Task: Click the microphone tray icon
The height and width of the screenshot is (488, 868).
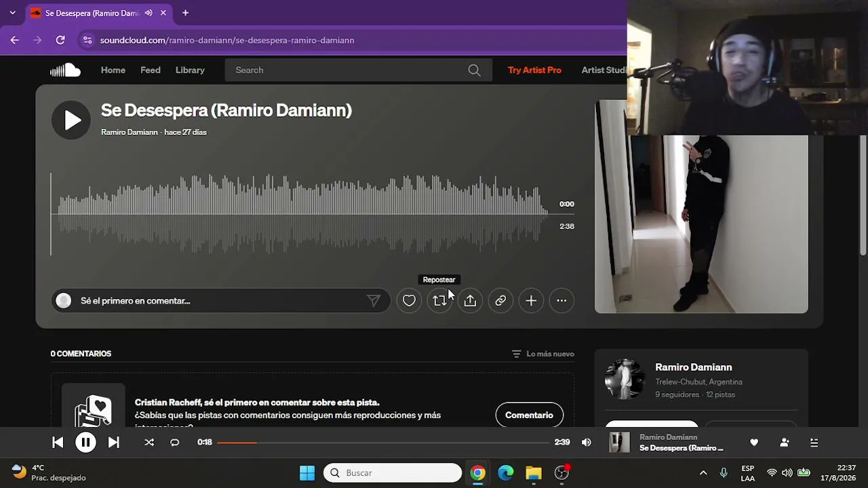Action: [724, 472]
